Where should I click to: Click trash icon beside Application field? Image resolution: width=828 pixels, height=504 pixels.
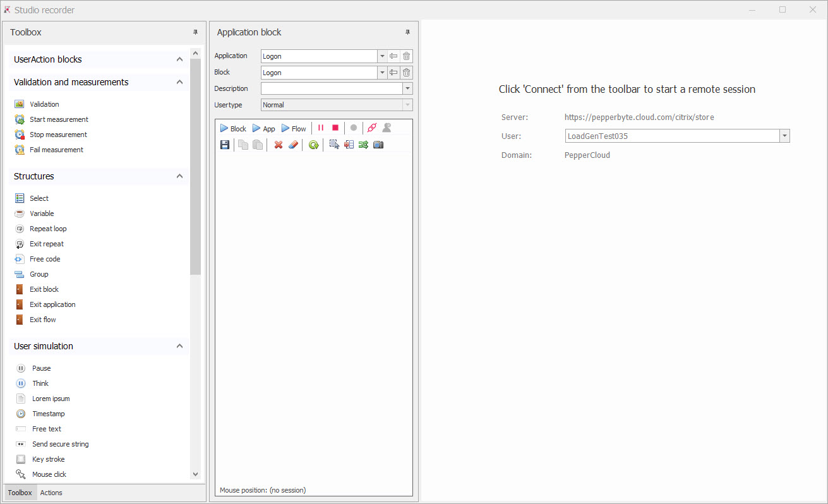407,56
